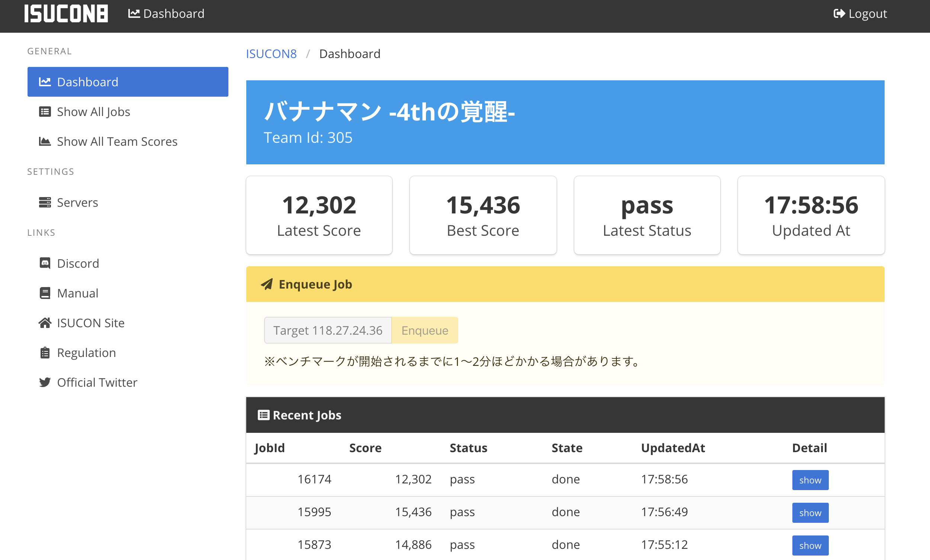
Task: Open the Discord link
Action: click(128, 263)
